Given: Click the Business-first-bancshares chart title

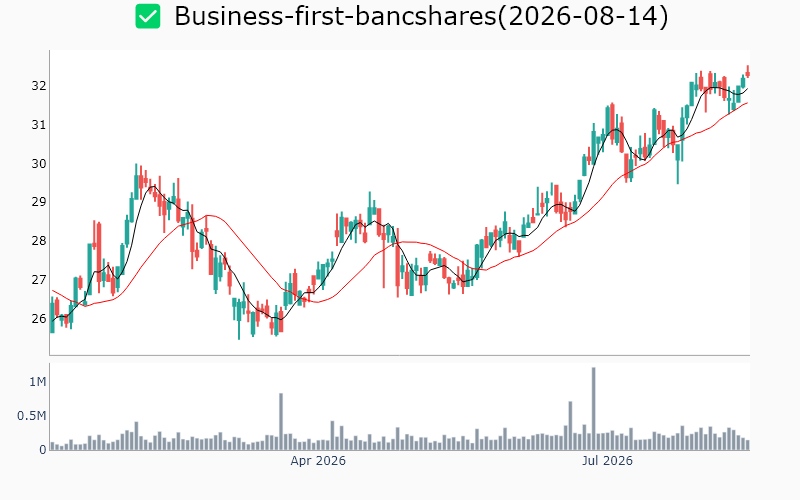Looking at the screenshot, I should (421, 16).
